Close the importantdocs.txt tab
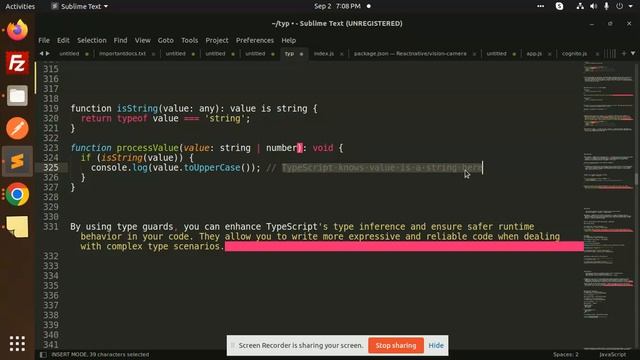Screen dimensions: 640x360 (153, 54)
